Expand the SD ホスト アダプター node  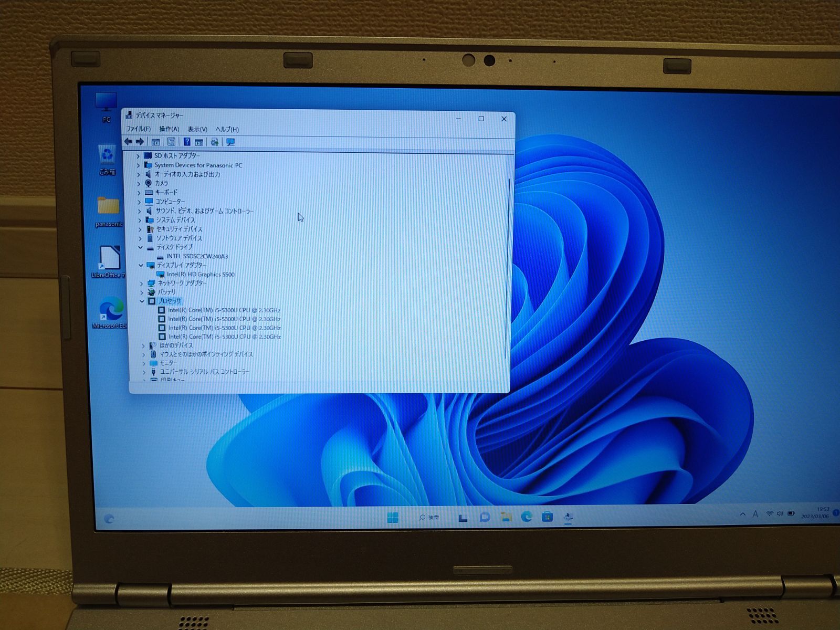pyautogui.click(x=138, y=156)
